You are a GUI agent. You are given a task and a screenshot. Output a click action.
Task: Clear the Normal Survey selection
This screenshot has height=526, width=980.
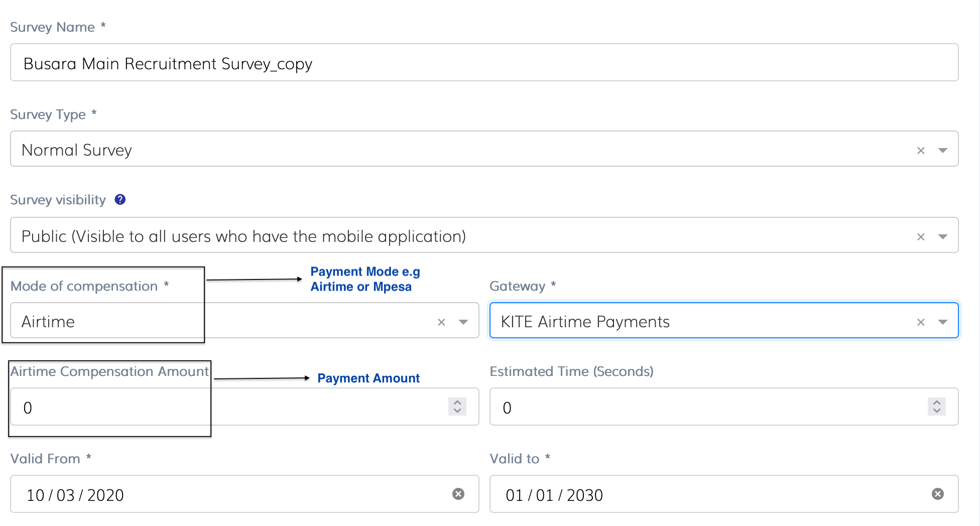click(x=921, y=149)
